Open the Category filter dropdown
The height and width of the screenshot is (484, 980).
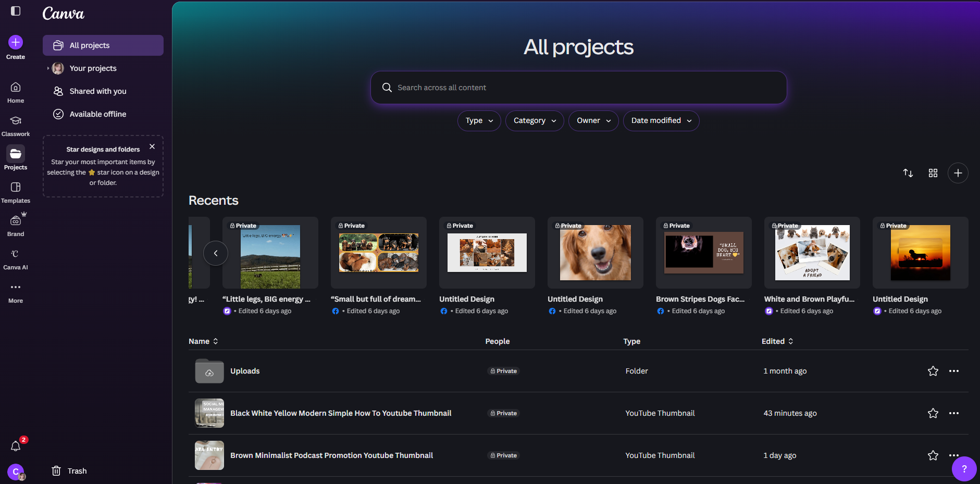(x=535, y=120)
